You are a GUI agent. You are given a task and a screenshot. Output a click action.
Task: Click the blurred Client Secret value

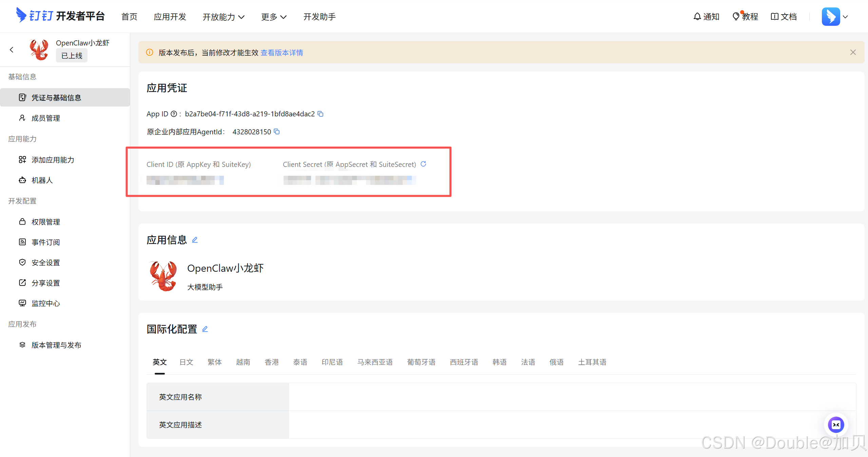(x=350, y=180)
